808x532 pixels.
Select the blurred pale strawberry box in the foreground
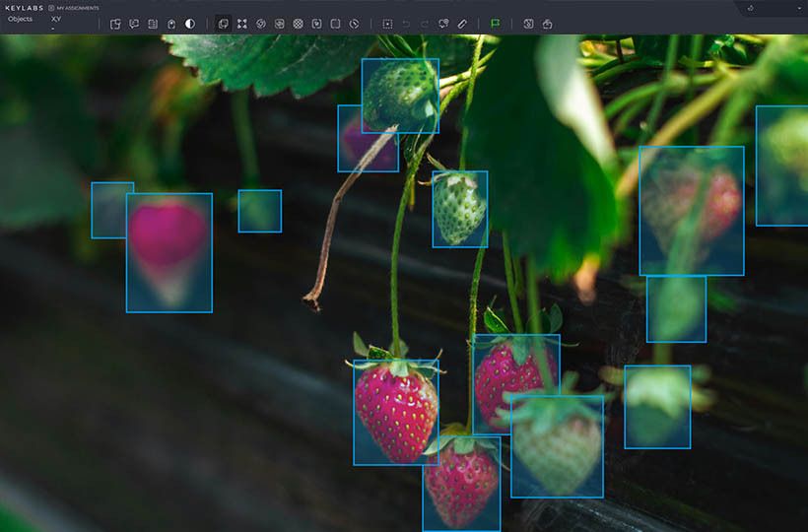[557, 446]
